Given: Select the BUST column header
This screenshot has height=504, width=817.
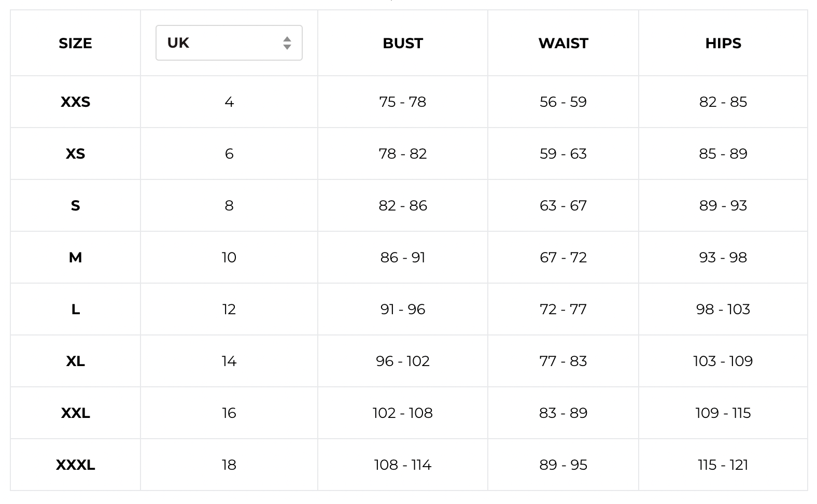Looking at the screenshot, I should coord(403,44).
